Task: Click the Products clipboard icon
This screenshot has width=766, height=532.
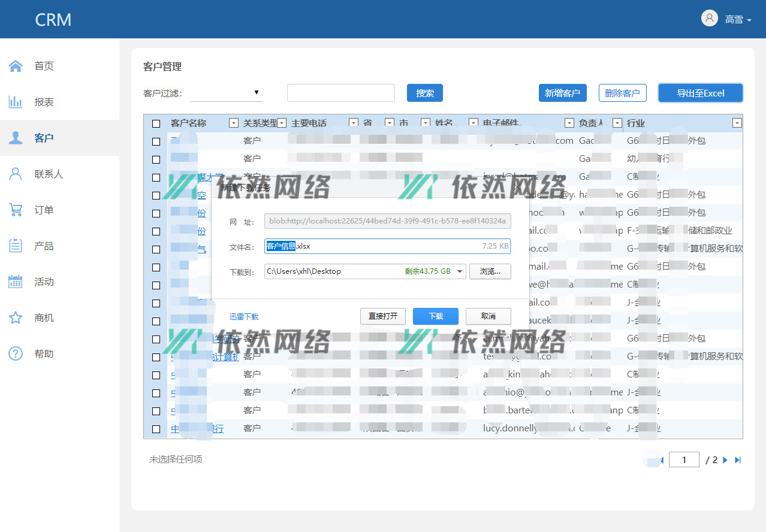Action: coord(16,246)
